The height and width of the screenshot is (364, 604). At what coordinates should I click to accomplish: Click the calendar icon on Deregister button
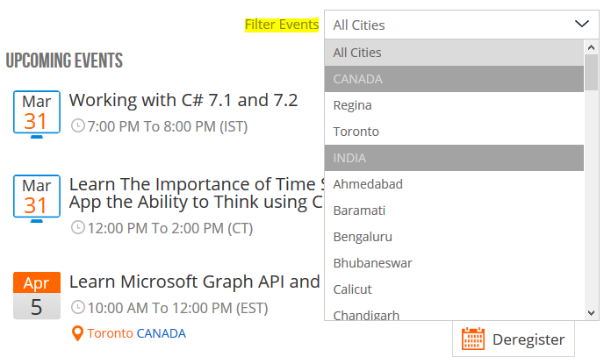(x=473, y=339)
